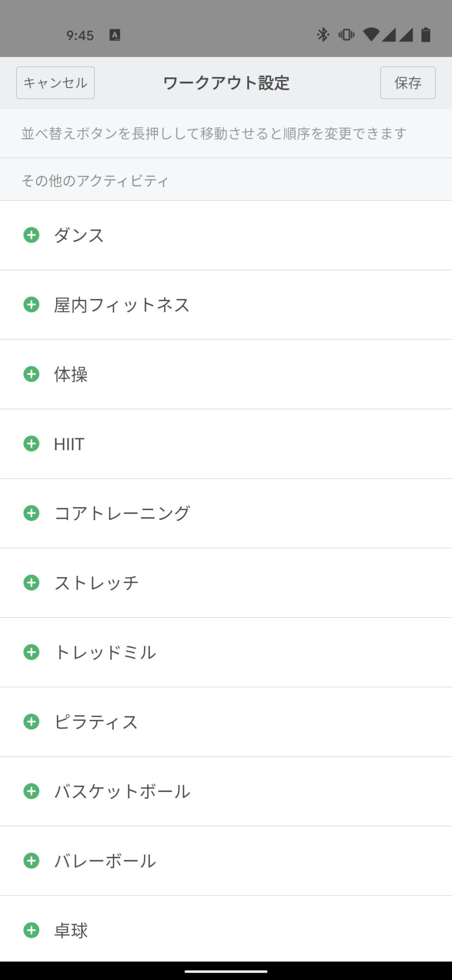This screenshot has width=452, height=980.
Task: Add ストレッチ via its plus icon
Action: click(32, 582)
